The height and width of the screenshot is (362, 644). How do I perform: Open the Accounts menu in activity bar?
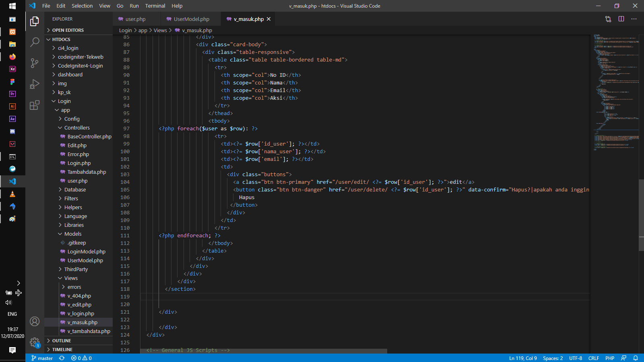pyautogui.click(x=35, y=321)
